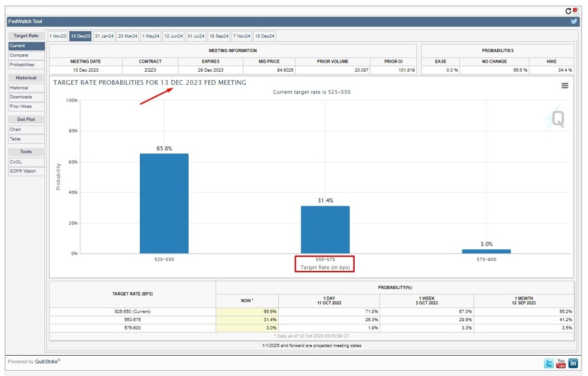Open Chart under Dot Plot
Screen dimensions: 588x376
click(26, 130)
